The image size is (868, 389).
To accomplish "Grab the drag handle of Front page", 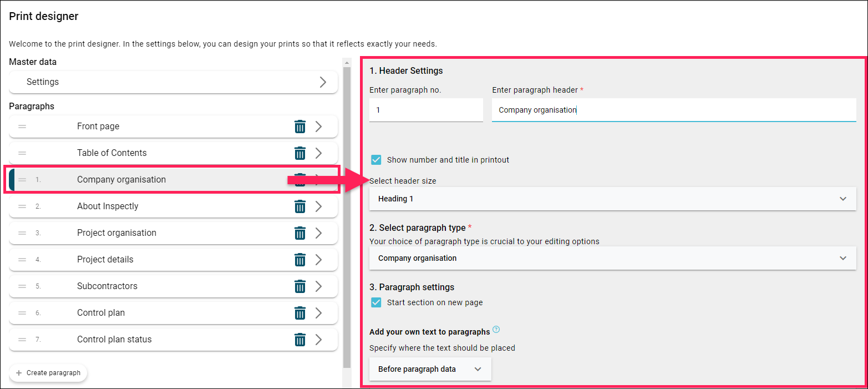I will point(22,127).
